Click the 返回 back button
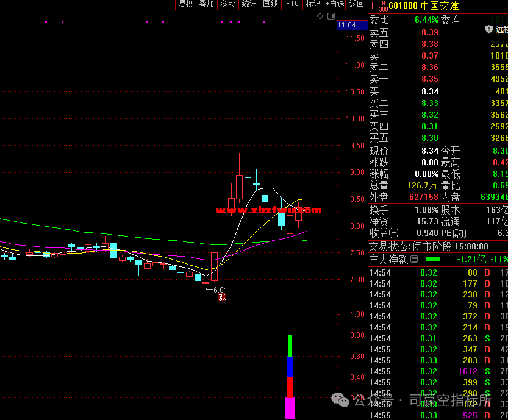This screenshot has width=508, height=420. (356, 4)
